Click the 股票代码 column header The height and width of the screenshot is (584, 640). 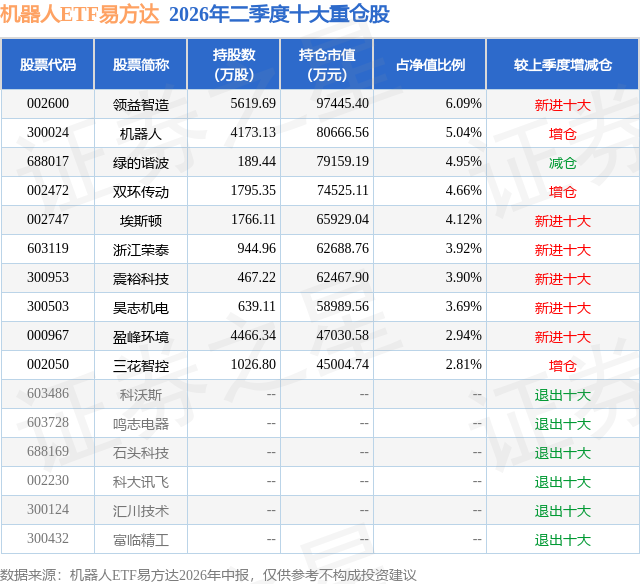tap(48, 64)
